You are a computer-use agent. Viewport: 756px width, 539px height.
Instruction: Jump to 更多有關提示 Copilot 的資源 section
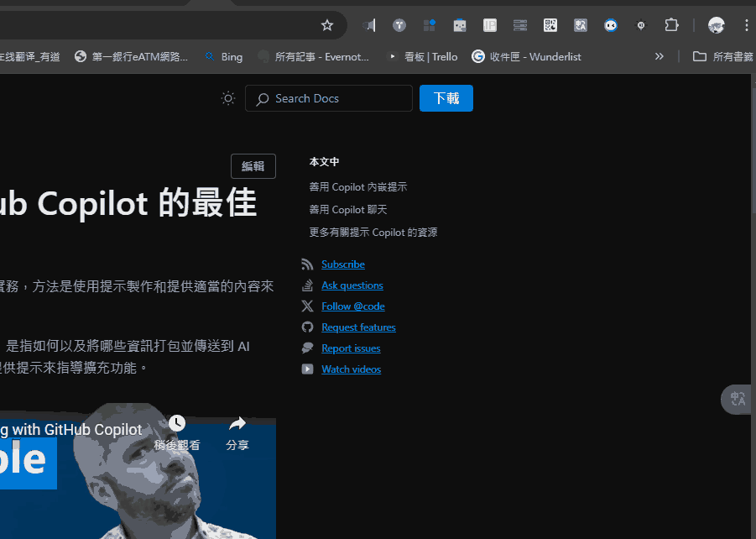[373, 232]
